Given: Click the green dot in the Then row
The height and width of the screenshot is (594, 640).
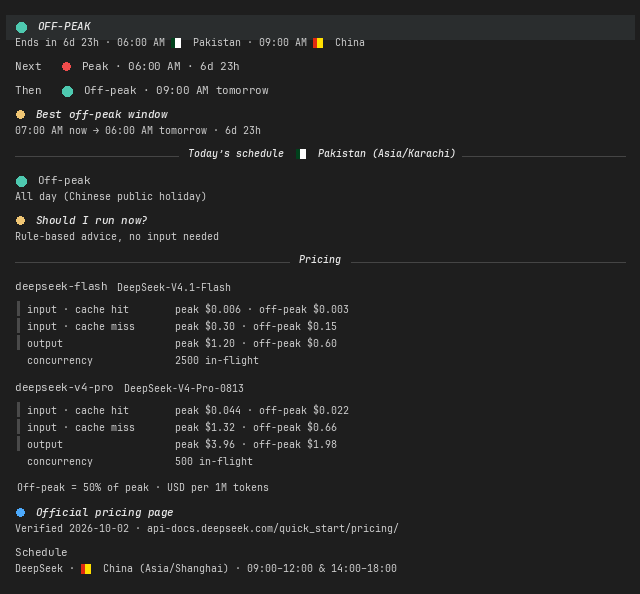Looking at the screenshot, I should tap(67, 91).
